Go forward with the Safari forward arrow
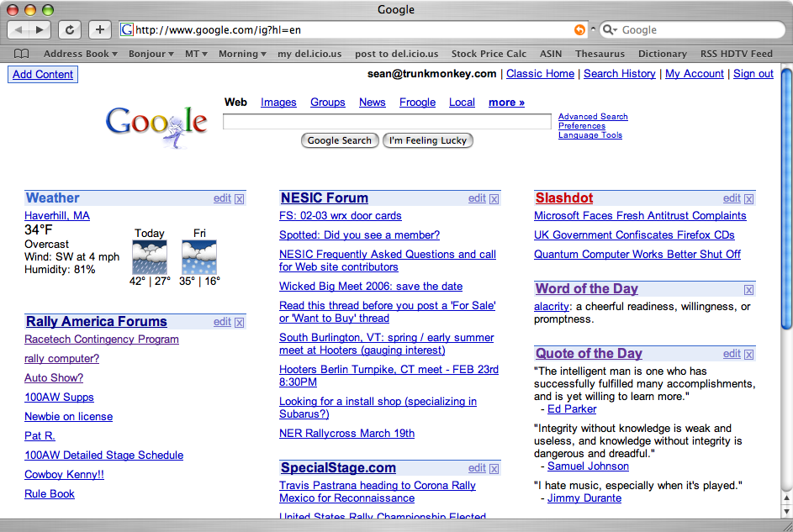The height and width of the screenshot is (532, 793). tap(40, 29)
